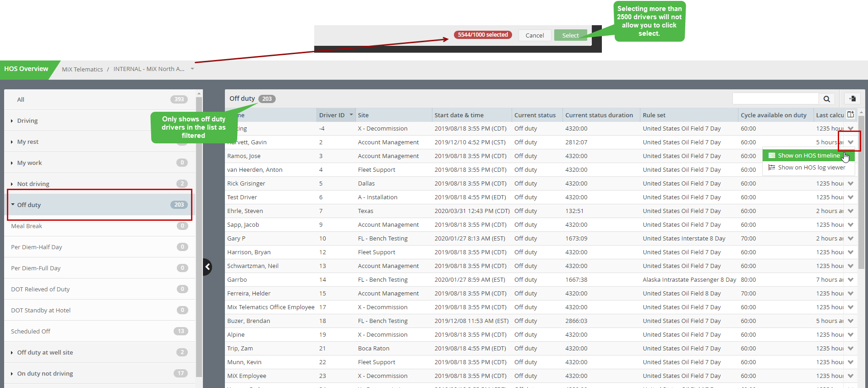Open row menu for Driver ID 2
This screenshot has width=868, height=388.
(x=851, y=142)
